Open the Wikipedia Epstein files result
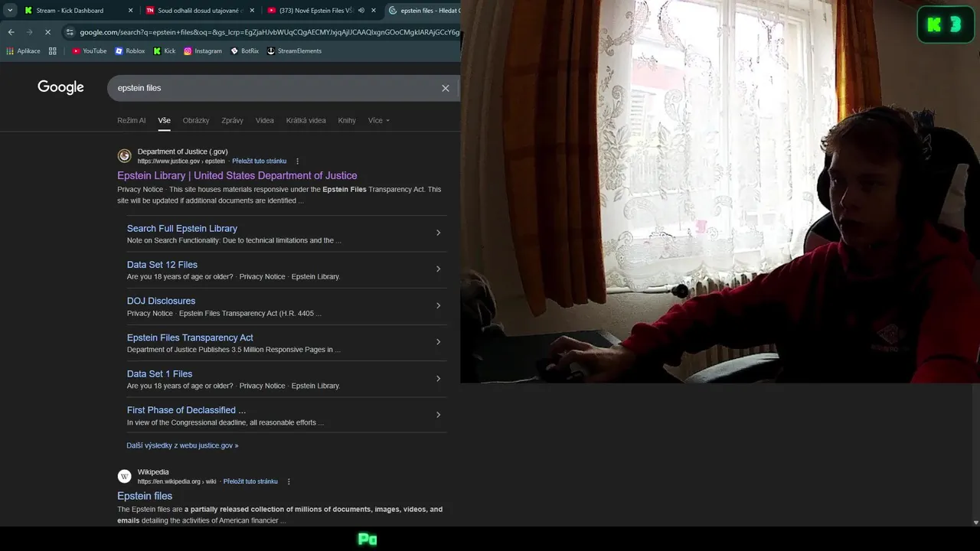980x551 pixels. (x=145, y=496)
